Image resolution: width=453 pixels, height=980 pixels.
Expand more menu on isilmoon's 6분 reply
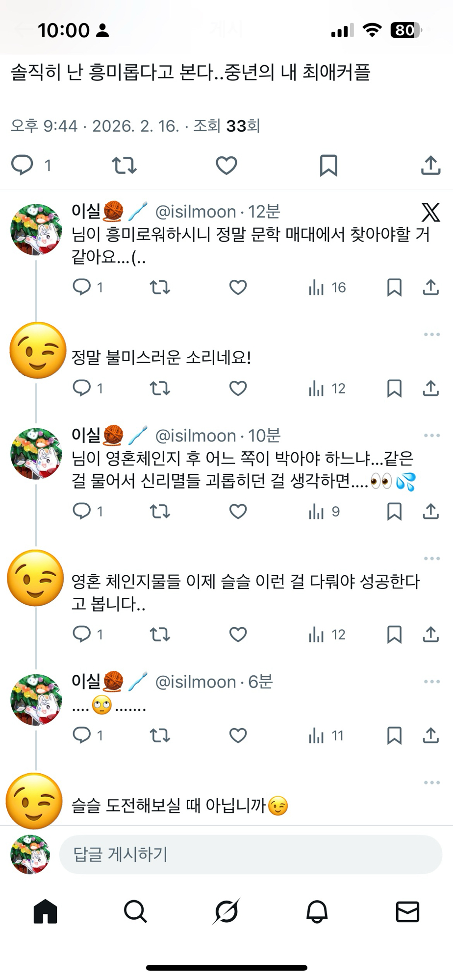431,682
